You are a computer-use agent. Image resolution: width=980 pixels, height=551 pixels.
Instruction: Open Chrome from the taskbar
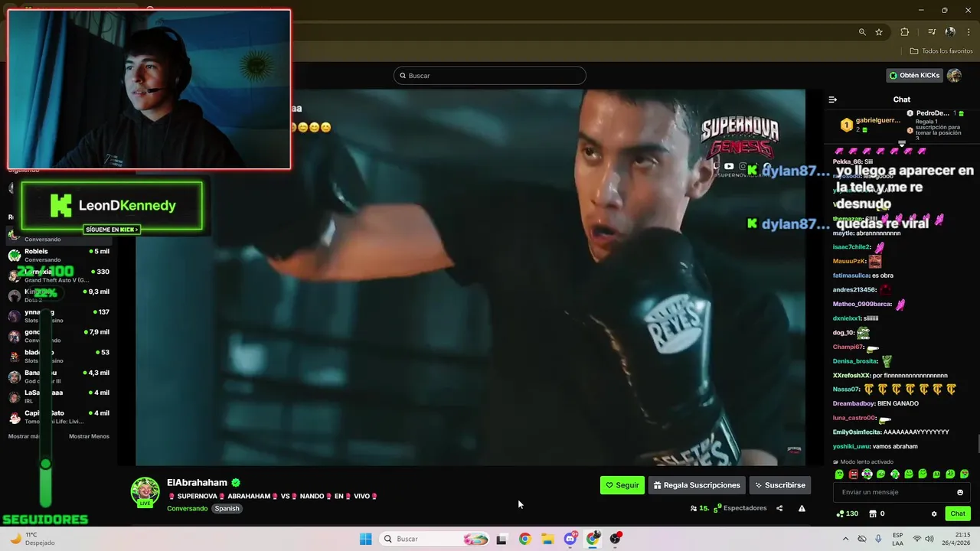point(524,539)
